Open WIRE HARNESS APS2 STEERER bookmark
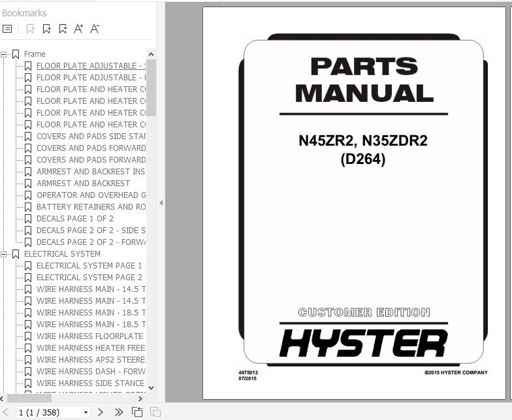This screenshot has width=512, height=420. pos(91,360)
